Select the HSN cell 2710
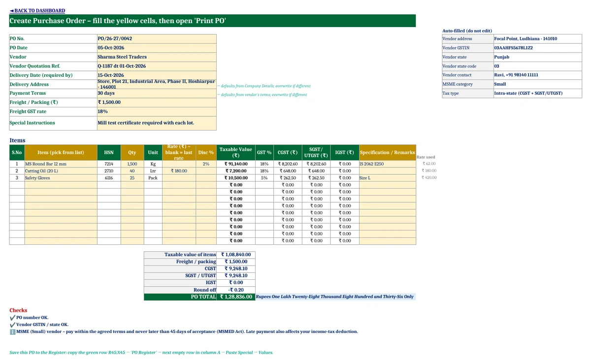This screenshot has width=591, height=364. click(x=109, y=171)
